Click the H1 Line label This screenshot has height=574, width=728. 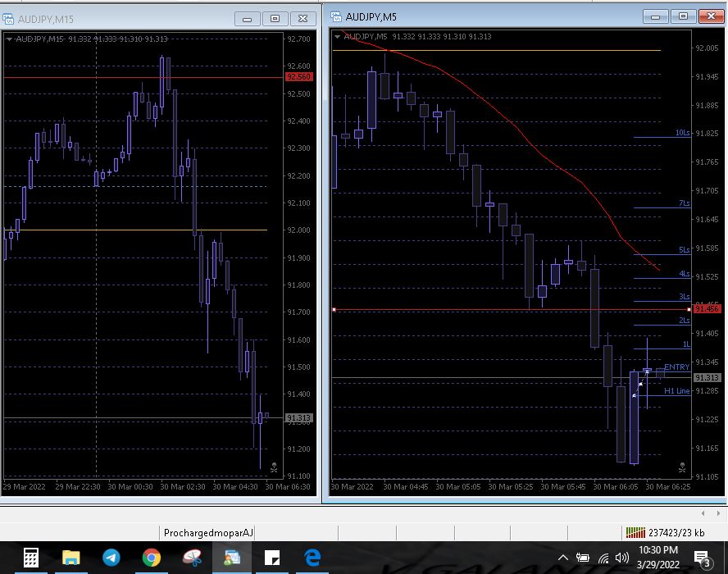click(676, 391)
